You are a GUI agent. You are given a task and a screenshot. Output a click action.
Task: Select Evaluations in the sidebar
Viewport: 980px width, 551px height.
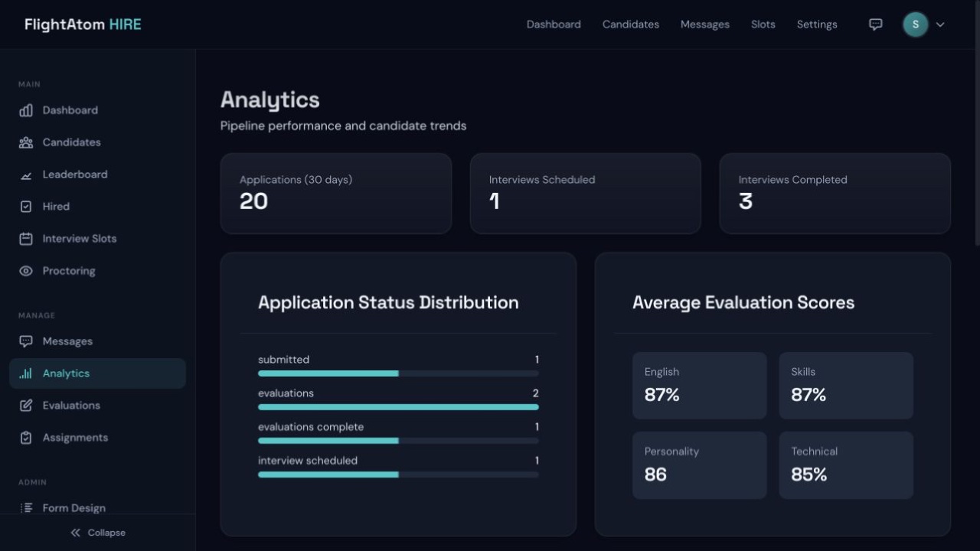coord(98,406)
